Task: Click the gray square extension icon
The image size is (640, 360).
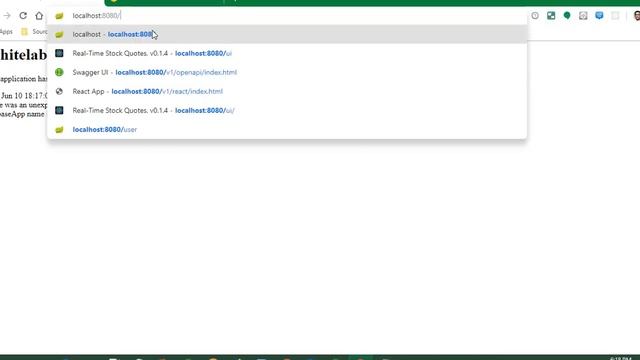Action: click(x=583, y=16)
